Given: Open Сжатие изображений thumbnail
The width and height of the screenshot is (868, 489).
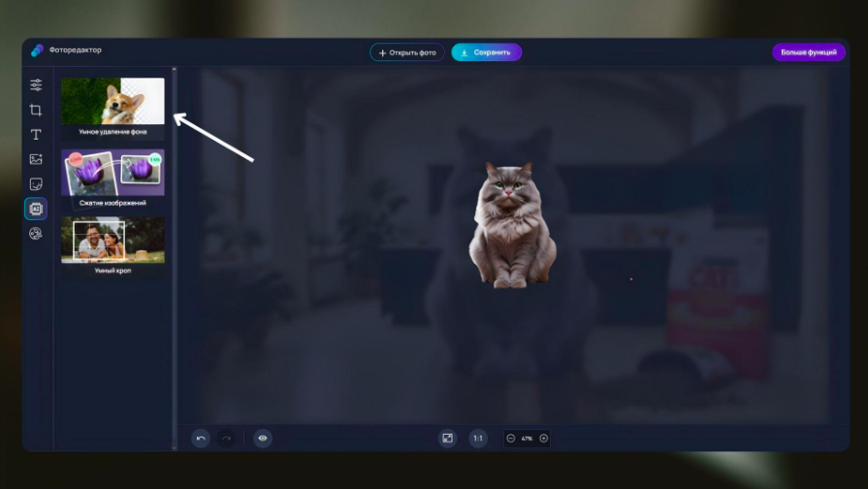Looking at the screenshot, I should 113,173.
